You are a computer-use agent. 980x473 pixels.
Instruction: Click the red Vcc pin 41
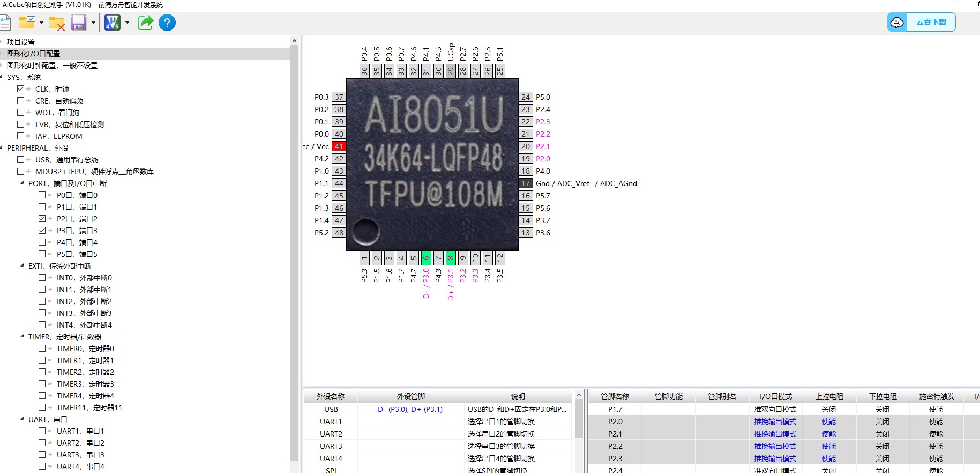[x=339, y=146]
